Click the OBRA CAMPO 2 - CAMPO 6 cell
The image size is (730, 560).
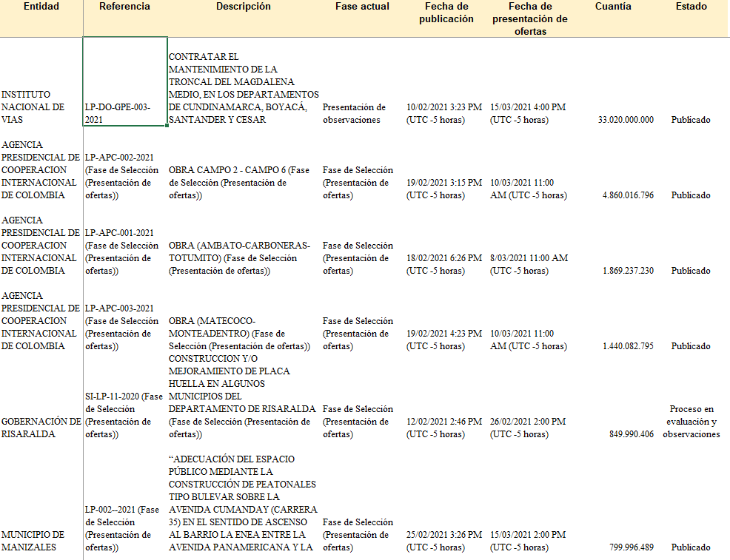click(x=239, y=182)
